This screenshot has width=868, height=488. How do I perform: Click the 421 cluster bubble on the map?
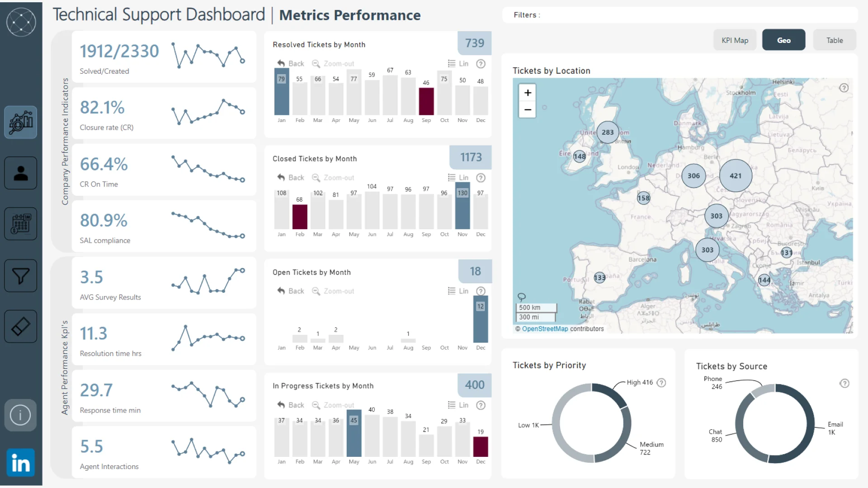pyautogui.click(x=736, y=176)
